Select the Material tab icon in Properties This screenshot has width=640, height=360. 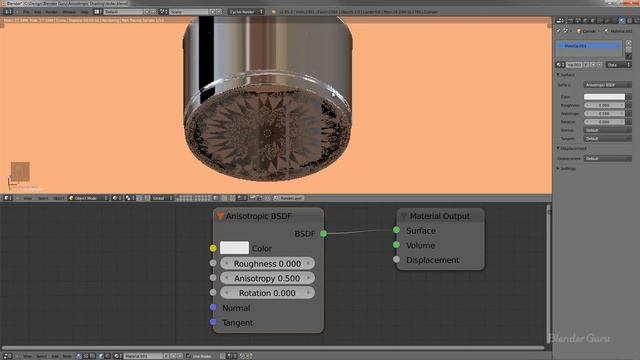click(622, 20)
